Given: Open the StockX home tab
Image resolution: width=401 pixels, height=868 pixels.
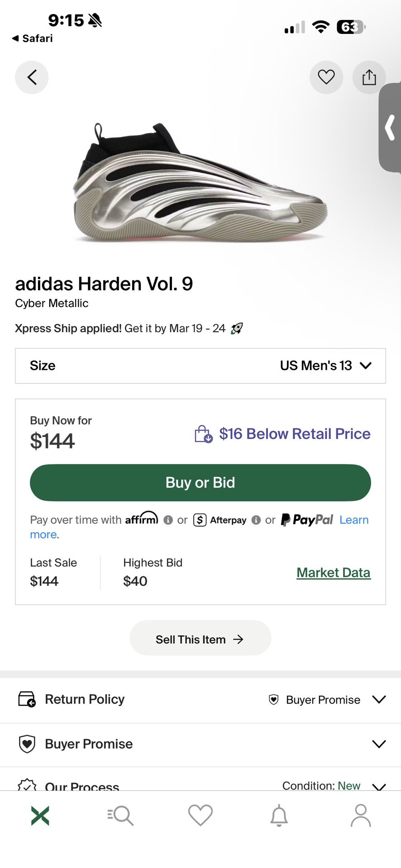Looking at the screenshot, I should [x=40, y=816].
